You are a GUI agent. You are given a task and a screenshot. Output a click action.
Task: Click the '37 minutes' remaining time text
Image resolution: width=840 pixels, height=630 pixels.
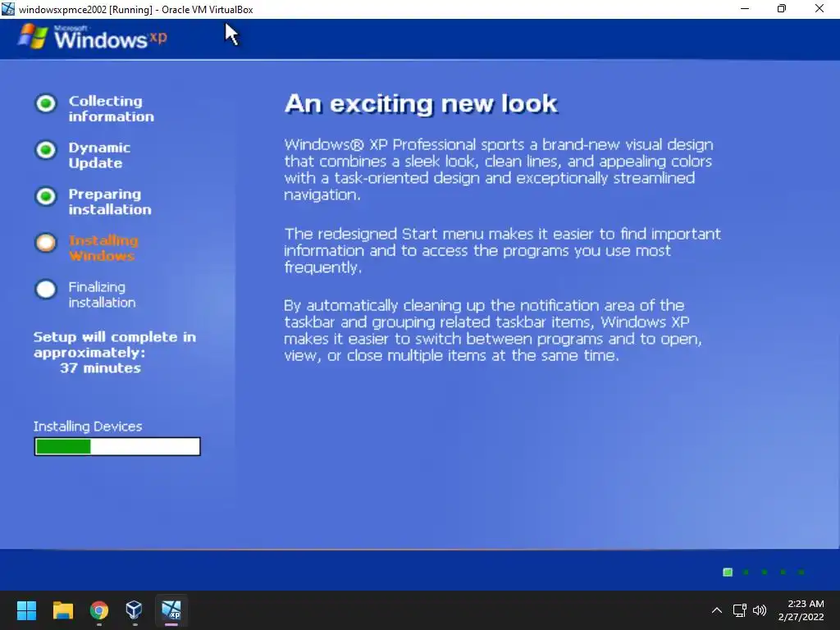point(100,368)
